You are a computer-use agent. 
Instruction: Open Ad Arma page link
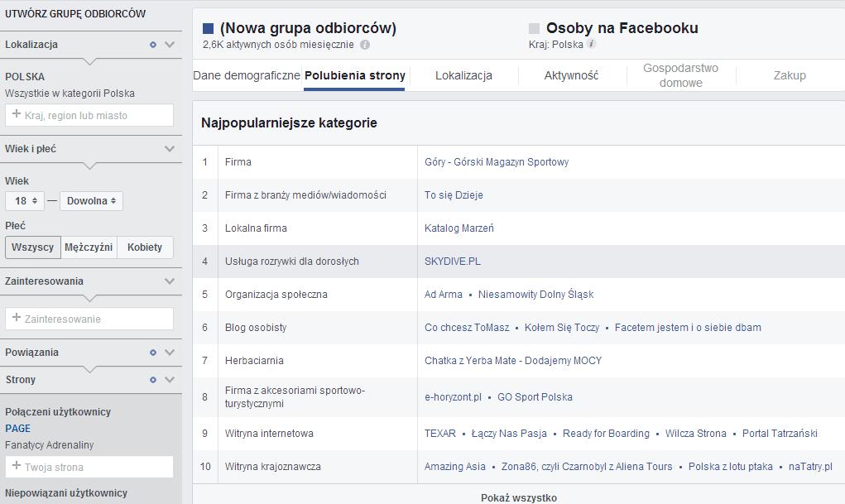[444, 295]
